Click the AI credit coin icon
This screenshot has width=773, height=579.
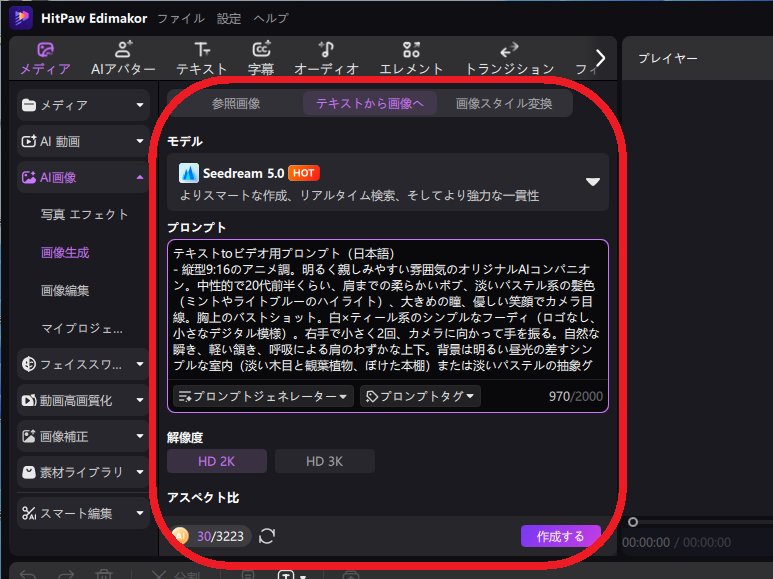pos(180,536)
